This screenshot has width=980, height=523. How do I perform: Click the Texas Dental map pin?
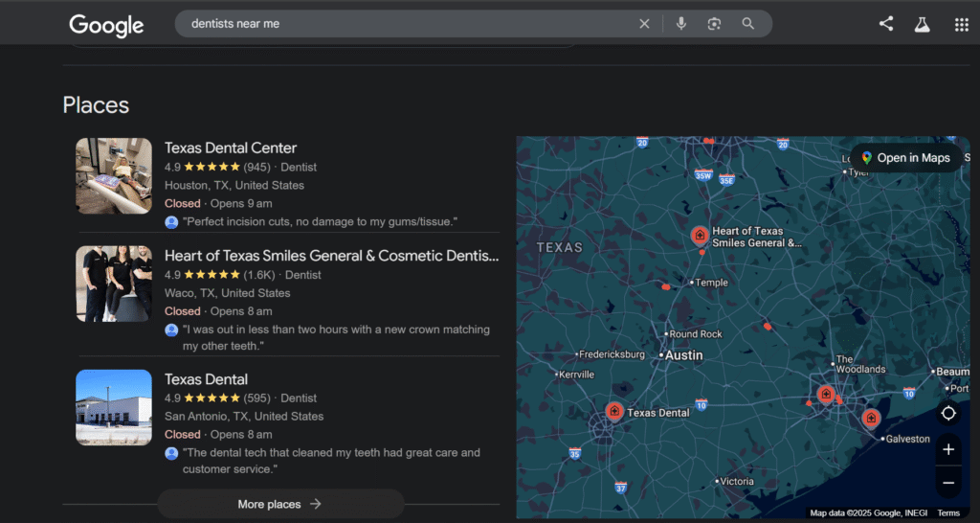[614, 412]
